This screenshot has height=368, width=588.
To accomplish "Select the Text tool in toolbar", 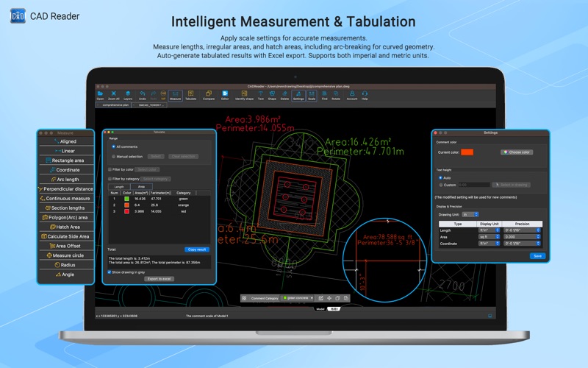I will (x=261, y=95).
